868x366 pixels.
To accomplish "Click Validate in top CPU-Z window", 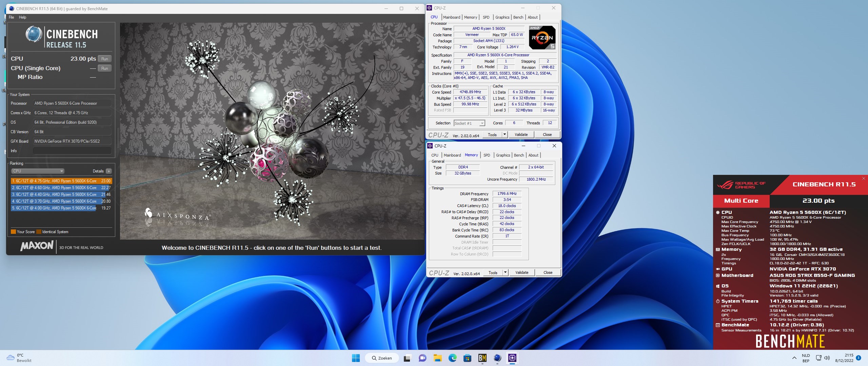I will [521, 135].
